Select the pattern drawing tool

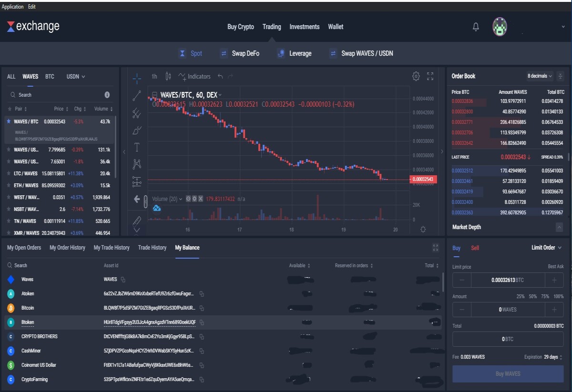[137, 164]
